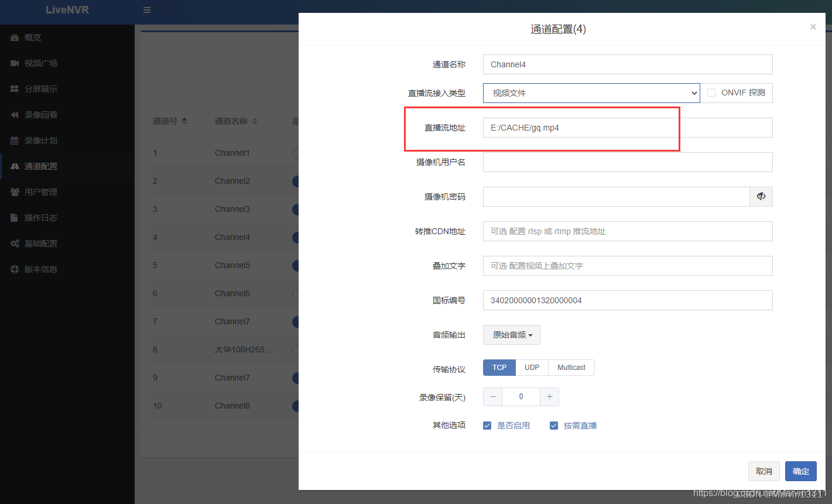Click the file icon beside 操作日志

point(14,218)
